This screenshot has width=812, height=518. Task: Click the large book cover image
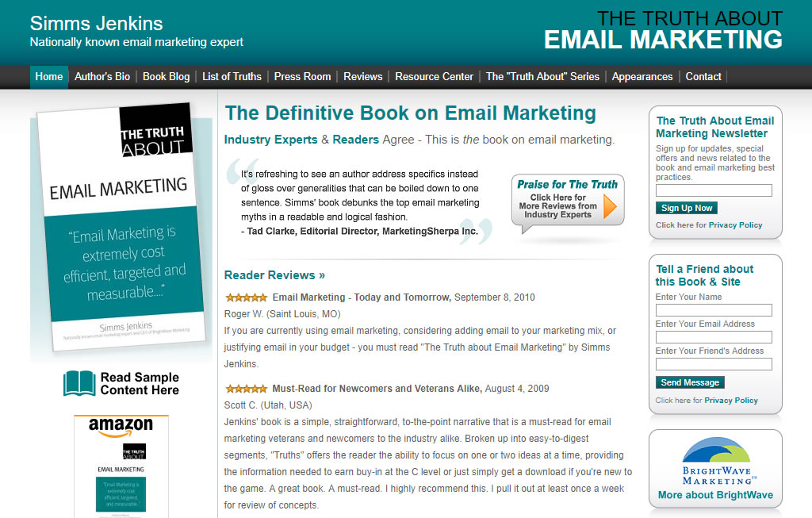point(121,227)
